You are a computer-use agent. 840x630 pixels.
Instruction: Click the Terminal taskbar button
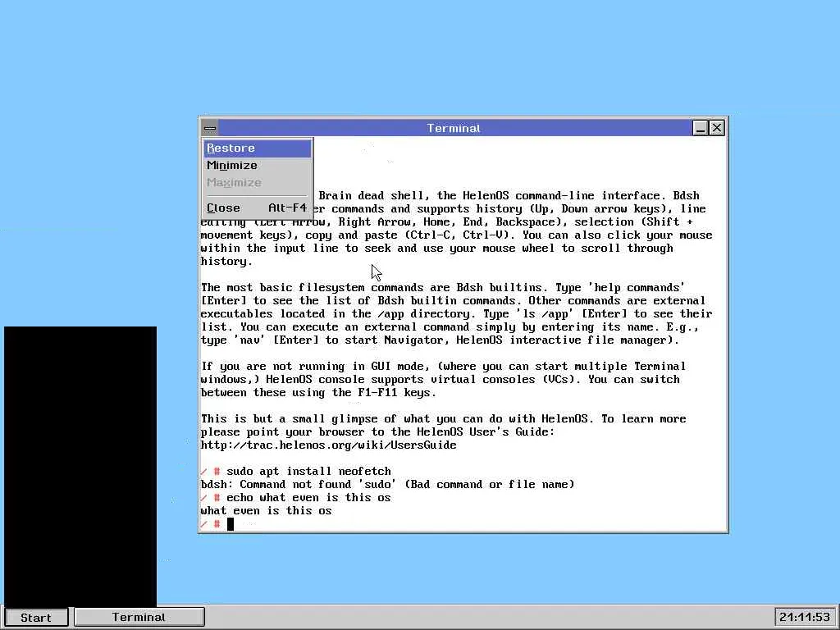[139, 617]
